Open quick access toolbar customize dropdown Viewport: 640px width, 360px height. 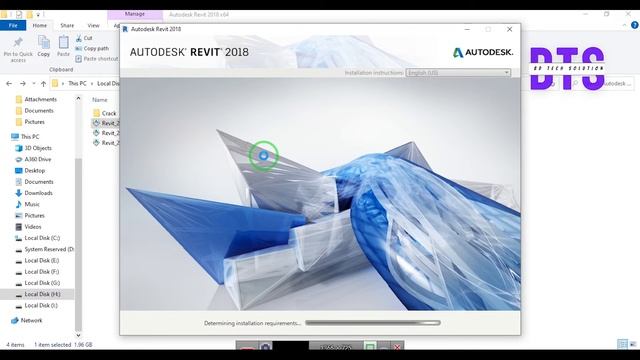pyautogui.click(x=38, y=15)
